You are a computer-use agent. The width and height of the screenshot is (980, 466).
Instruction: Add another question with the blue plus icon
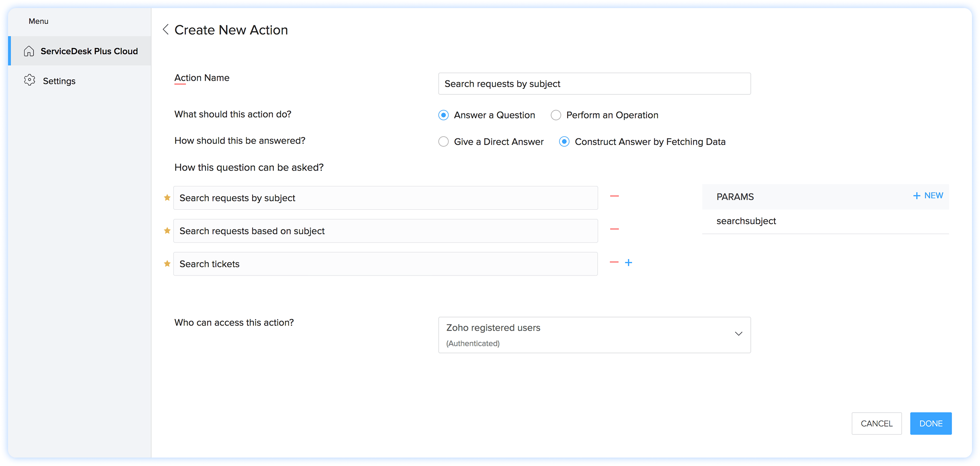point(629,262)
